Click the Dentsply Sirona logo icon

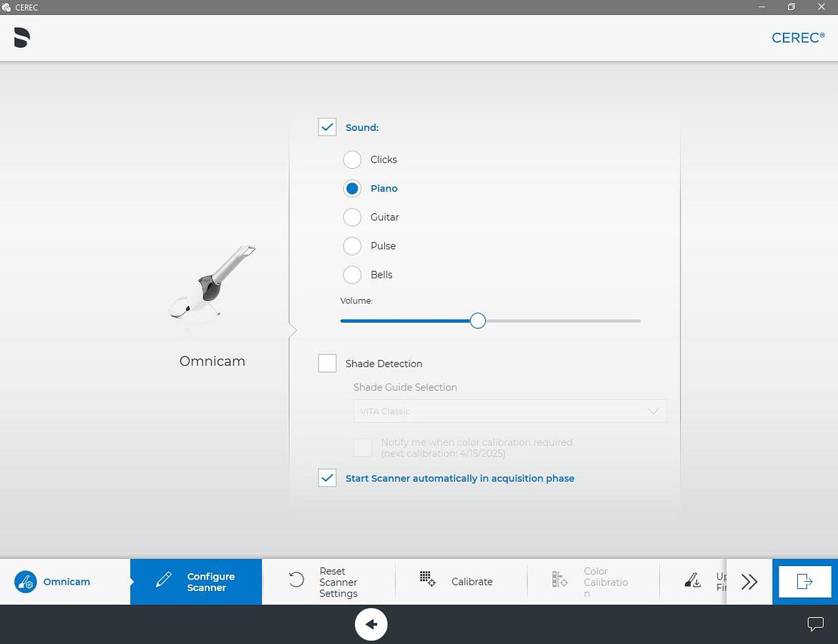coord(21,38)
